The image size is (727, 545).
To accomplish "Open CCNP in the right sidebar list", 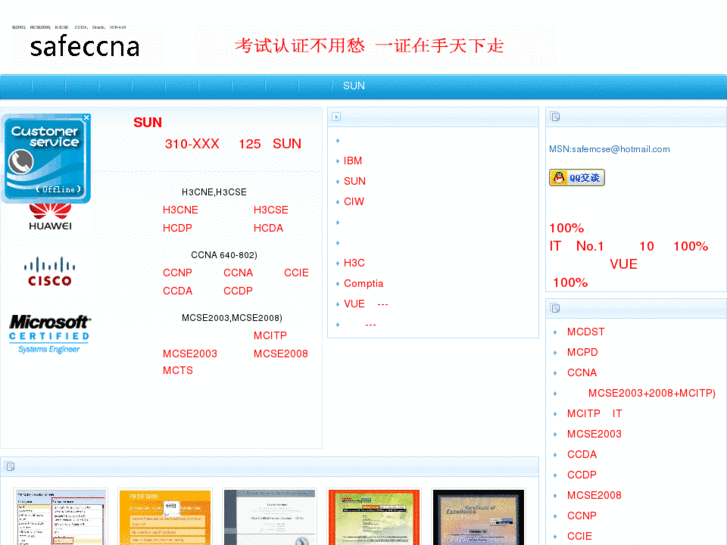I will point(581,516).
